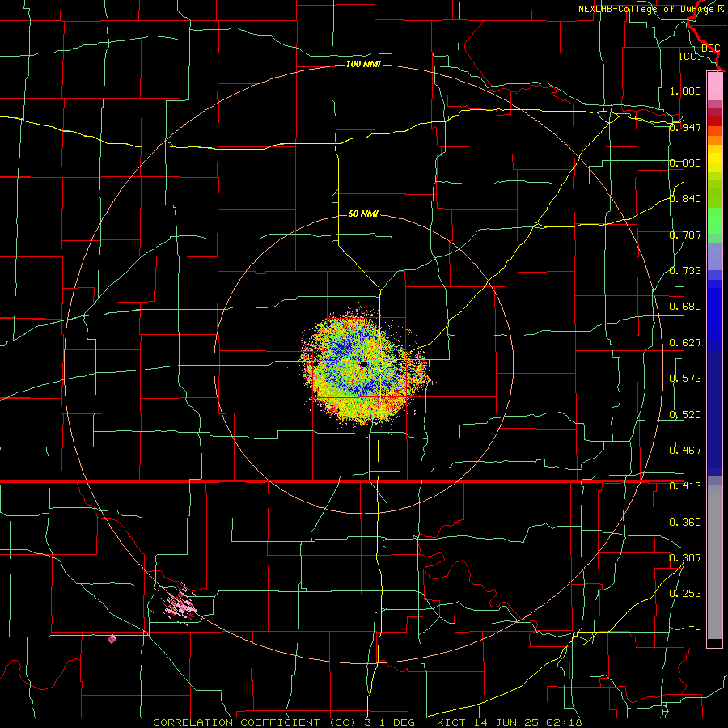Select the 0.947 scale value
The height and width of the screenshot is (728, 728).
tap(685, 127)
